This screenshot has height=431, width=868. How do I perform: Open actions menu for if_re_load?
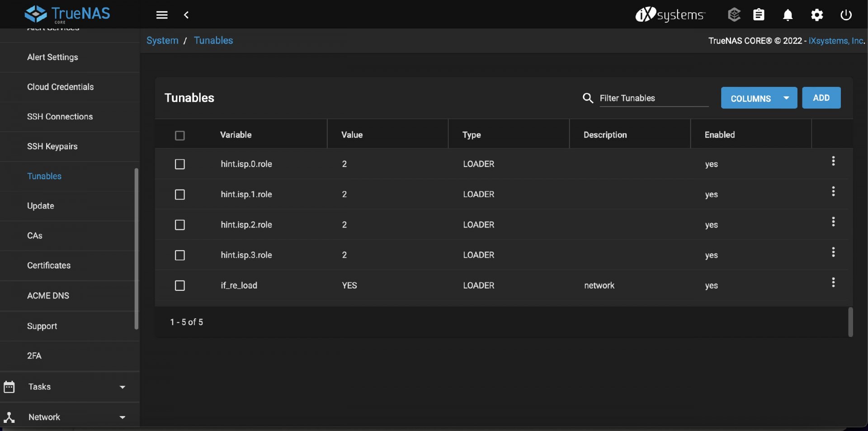coord(833,282)
